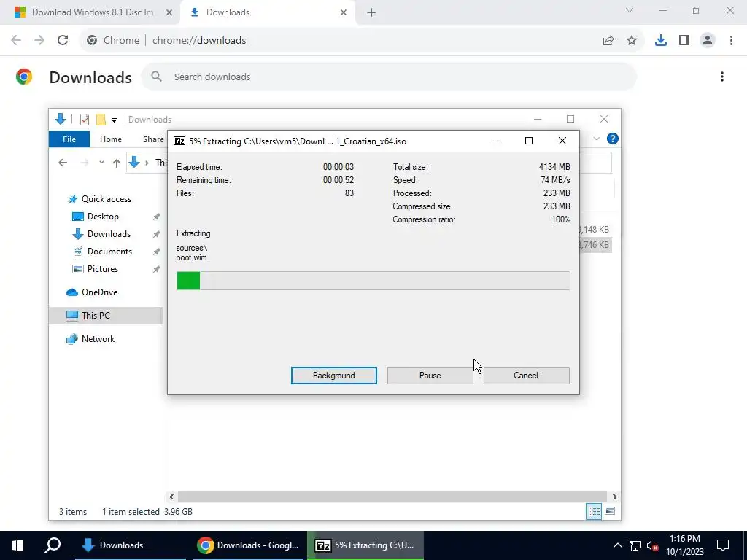
Task: Go forward in Chrome
Action: coord(39,40)
